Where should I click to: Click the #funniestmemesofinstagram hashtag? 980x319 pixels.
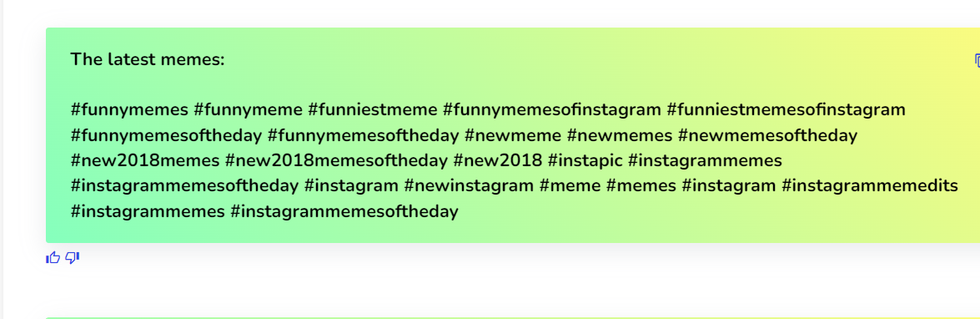coord(786,110)
